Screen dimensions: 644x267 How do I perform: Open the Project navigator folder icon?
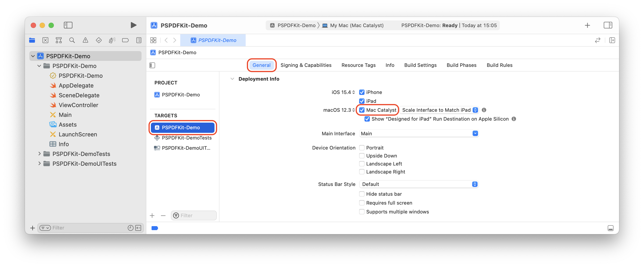click(x=32, y=40)
